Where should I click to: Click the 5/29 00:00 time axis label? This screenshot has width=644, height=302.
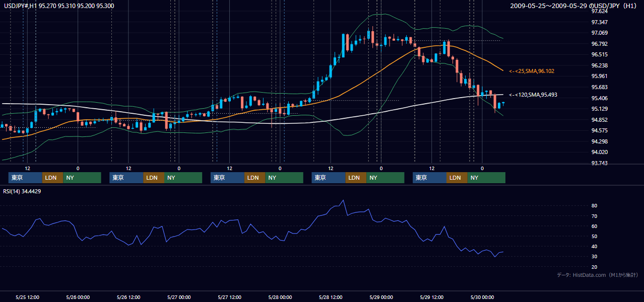pyautogui.click(x=381, y=297)
